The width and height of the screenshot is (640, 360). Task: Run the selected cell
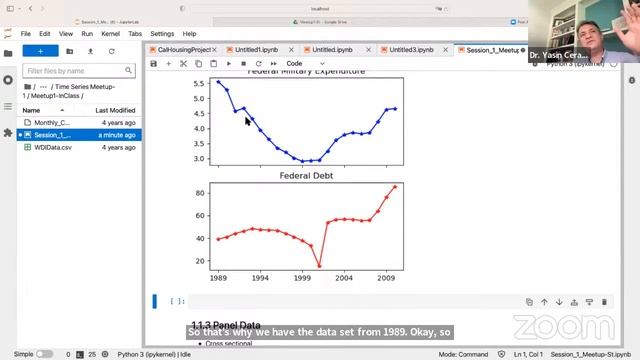pyautogui.click(x=229, y=64)
